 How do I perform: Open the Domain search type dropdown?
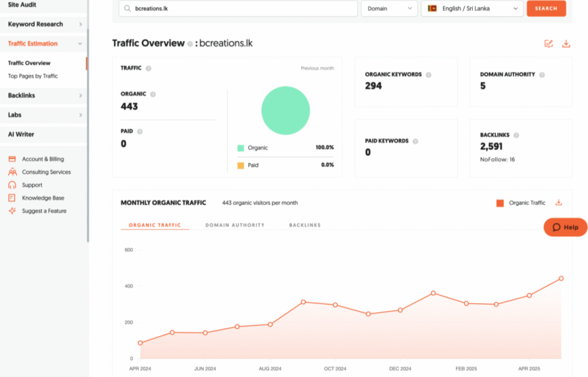[389, 9]
